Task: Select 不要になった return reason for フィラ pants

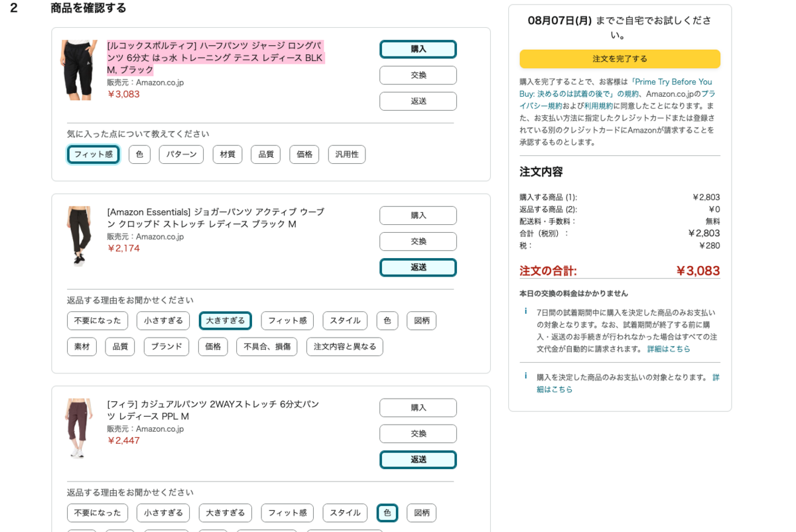Action: (x=98, y=513)
